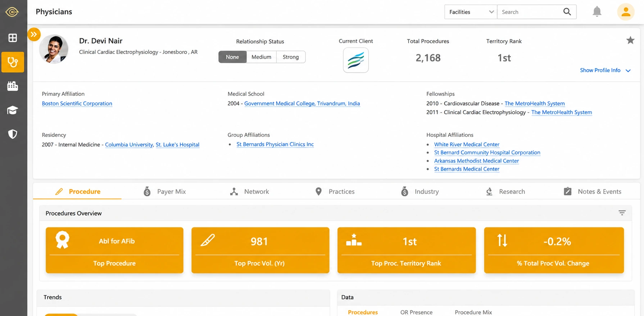
Task: Switch to the Notes & Events tab
Action: tap(593, 191)
